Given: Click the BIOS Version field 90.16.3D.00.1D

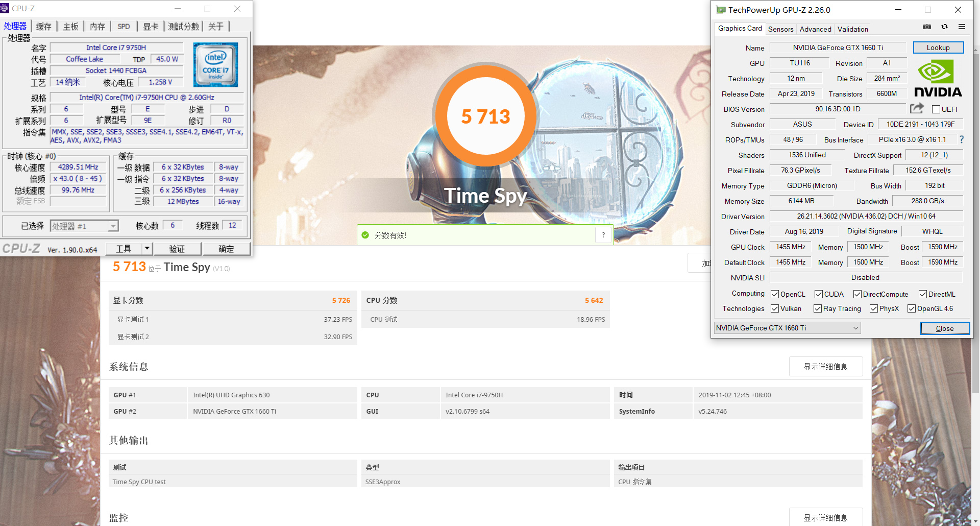Looking at the screenshot, I should (838, 109).
